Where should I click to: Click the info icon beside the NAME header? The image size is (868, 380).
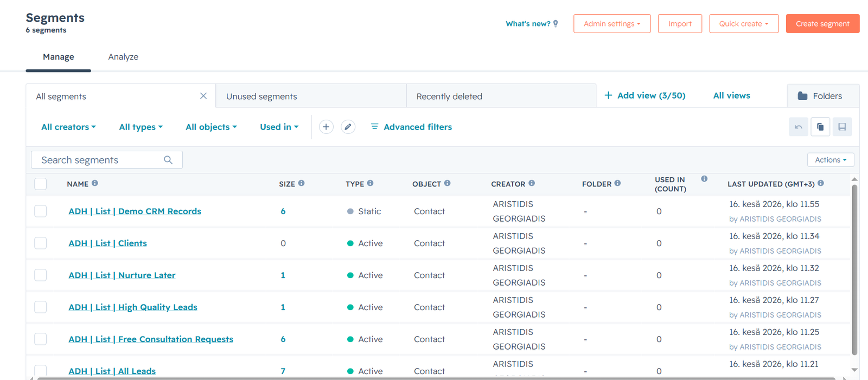[x=95, y=183]
